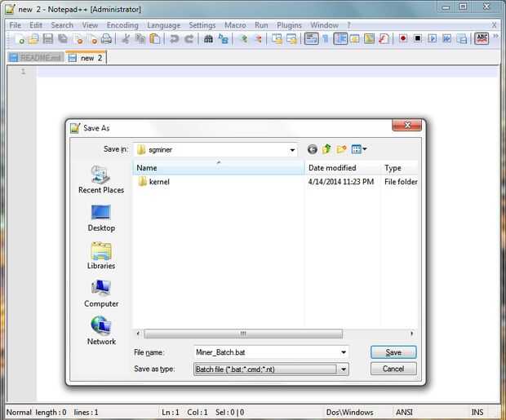Select the kernel folder in file list
The image size is (506, 420).
click(153, 182)
